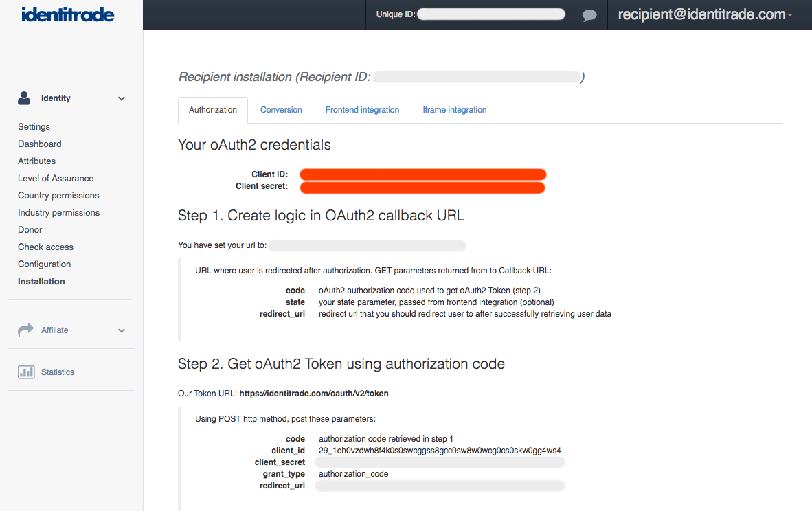Open the chat bubble messages icon
This screenshot has width=812, height=511.
coord(589,16)
